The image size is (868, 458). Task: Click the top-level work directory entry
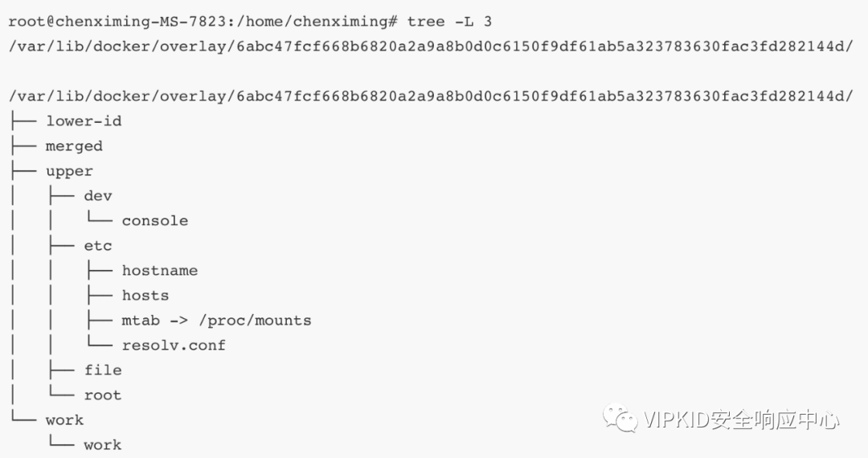64,420
